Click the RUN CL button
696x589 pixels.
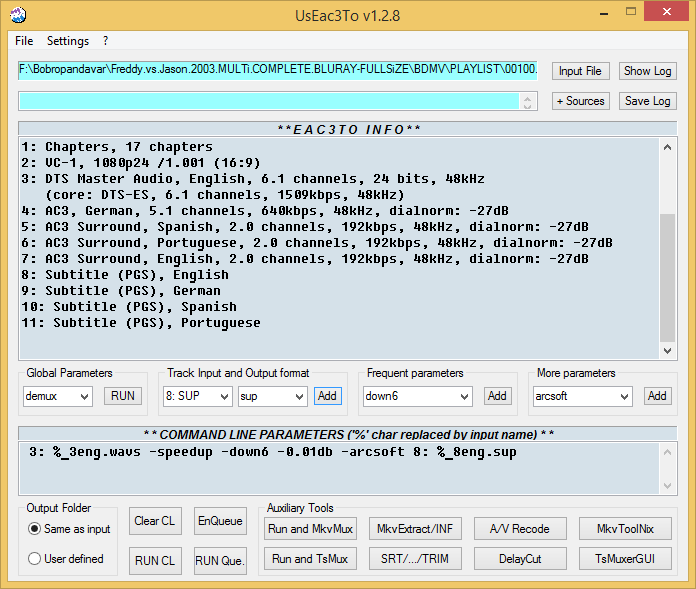(155, 561)
